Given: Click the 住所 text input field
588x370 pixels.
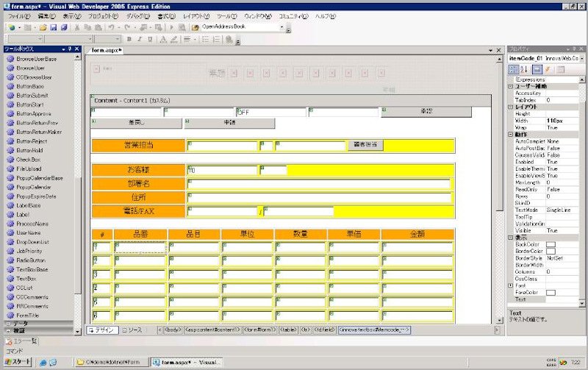Looking at the screenshot, I should (x=319, y=198).
